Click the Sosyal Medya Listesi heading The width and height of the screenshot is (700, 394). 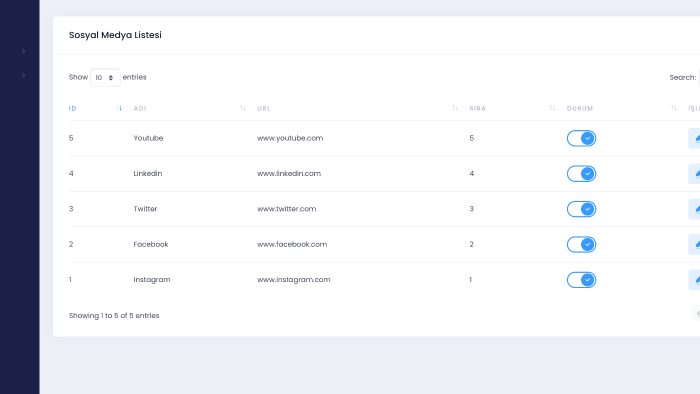pyautogui.click(x=115, y=35)
